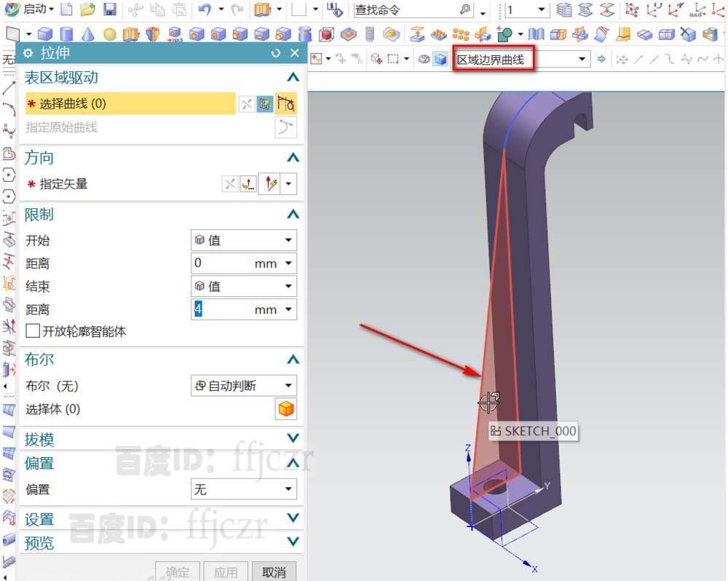This screenshot has width=728, height=581.
Task: Click the Cone tool in the toolbar
Action: (87, 34)
